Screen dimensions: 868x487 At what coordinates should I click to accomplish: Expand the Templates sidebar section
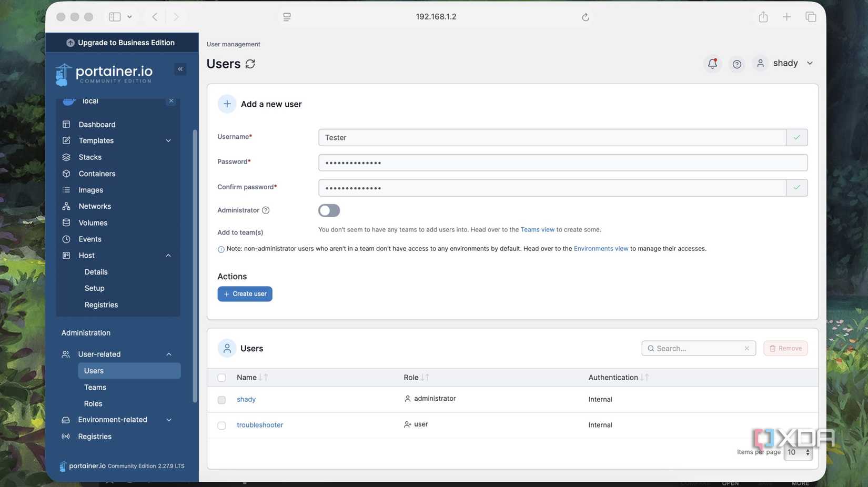click(168, 141)
